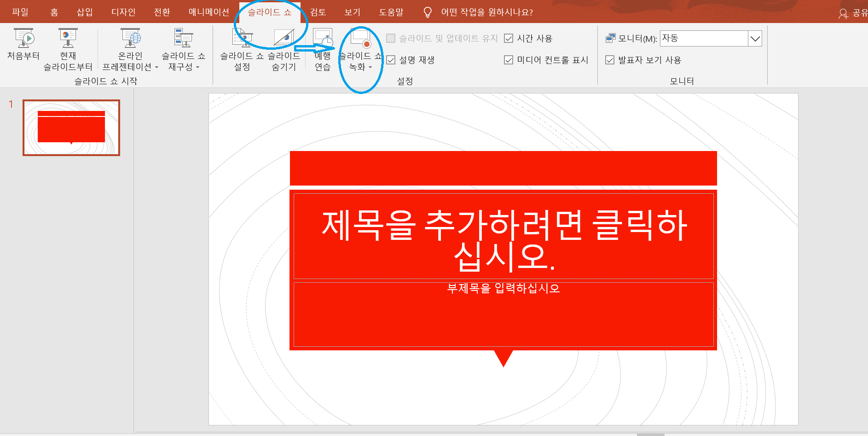Click 어떤 작업을 원하시나요? search box

487,12
